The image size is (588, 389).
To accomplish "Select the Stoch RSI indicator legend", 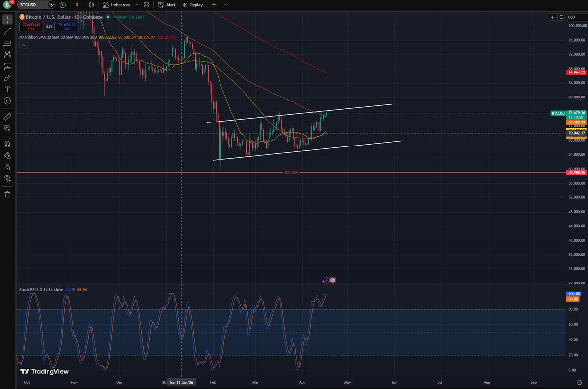I will point(41,290).
